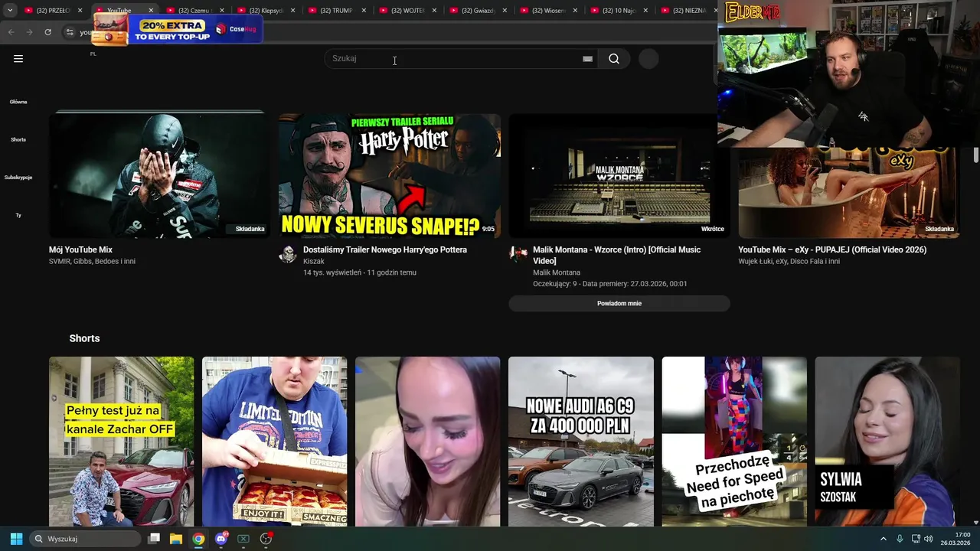Open the Windows Start menu
The width and height of the screenshot is (980, 551).
[x=16, y=539]
